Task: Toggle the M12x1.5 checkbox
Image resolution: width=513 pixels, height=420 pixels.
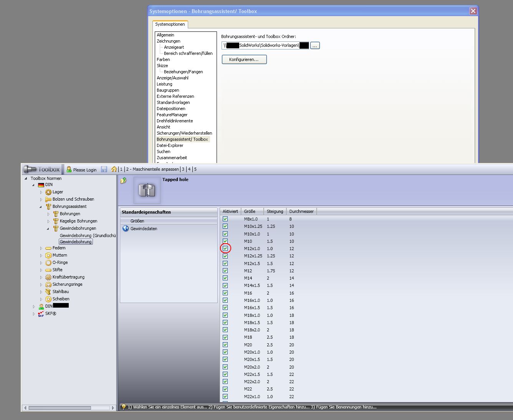Action: tap(225, 264)
